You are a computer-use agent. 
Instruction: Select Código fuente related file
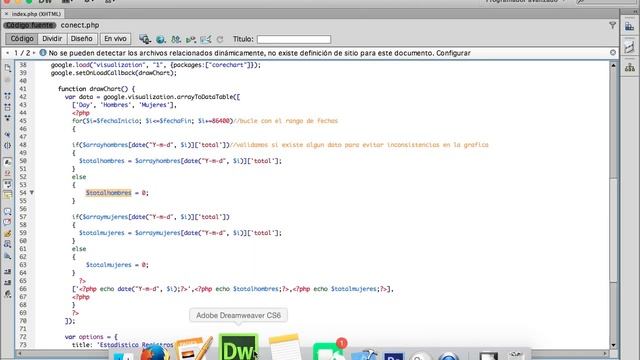(29, 25)
